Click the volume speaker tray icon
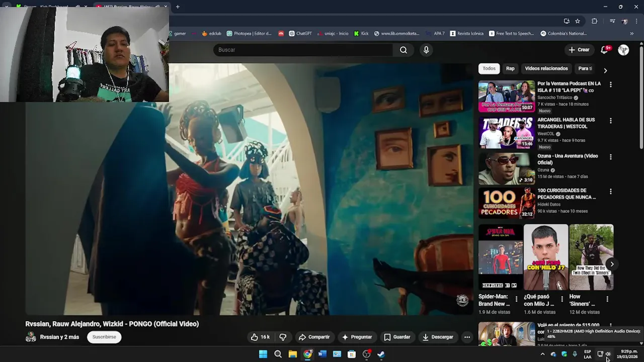 click(x=608, y=354)
